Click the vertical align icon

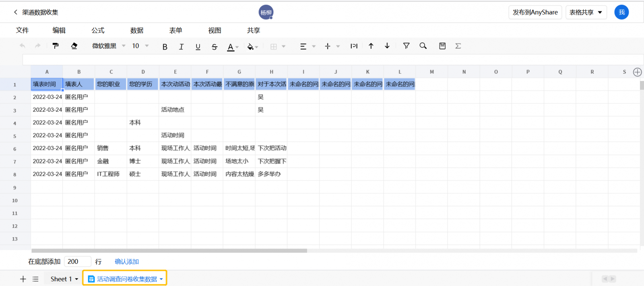click(328, 46)
